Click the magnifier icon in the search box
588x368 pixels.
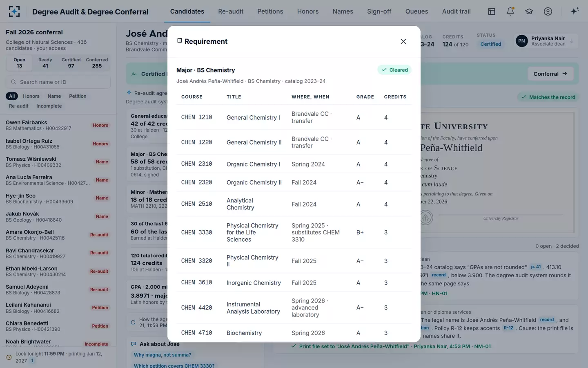[x=13, y=82]
